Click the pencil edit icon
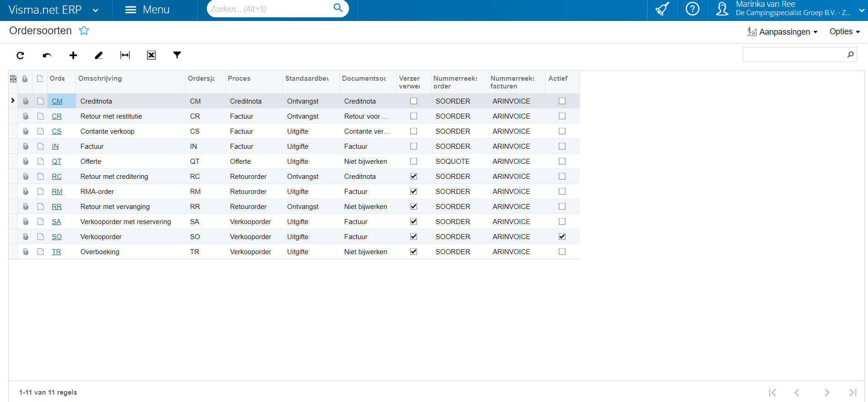Image resolution: width=868 pixels, height=402 pixels. point(99,55)
